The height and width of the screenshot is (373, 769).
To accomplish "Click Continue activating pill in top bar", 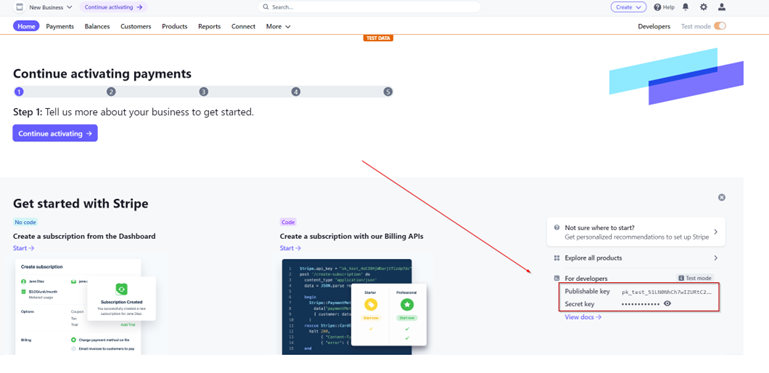I will (x=113, y=7).
